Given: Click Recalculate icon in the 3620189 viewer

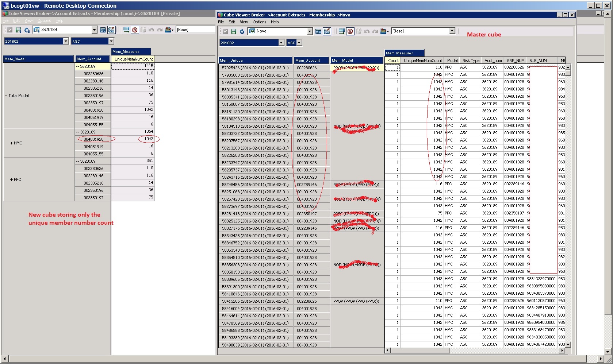Looking at the screenshot, I should [x=27, y=30].
